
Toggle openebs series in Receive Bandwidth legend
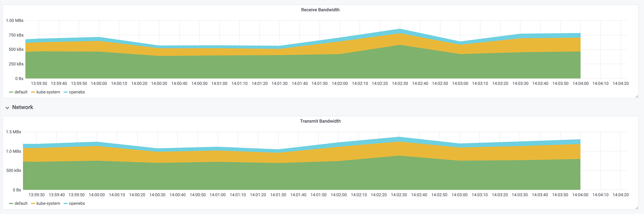(x=77, y=92)
